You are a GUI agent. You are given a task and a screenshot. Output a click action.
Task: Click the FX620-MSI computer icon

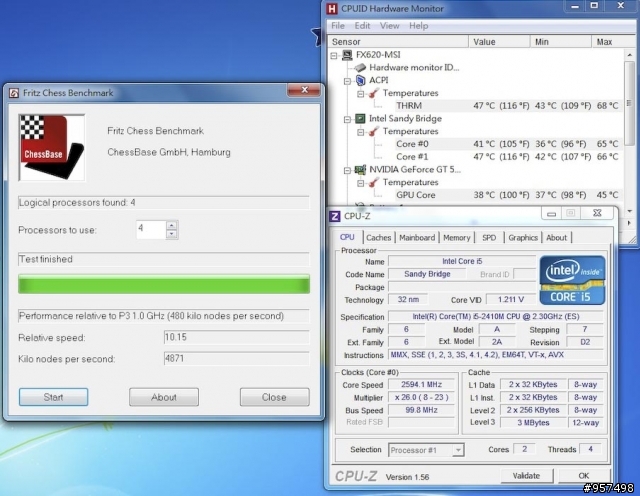[x=347, y=55]
